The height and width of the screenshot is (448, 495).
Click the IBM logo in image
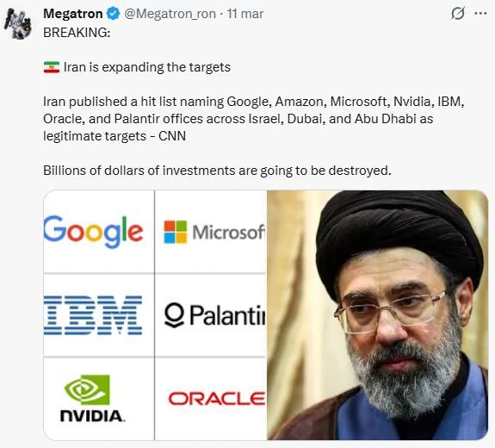[93, 315]
